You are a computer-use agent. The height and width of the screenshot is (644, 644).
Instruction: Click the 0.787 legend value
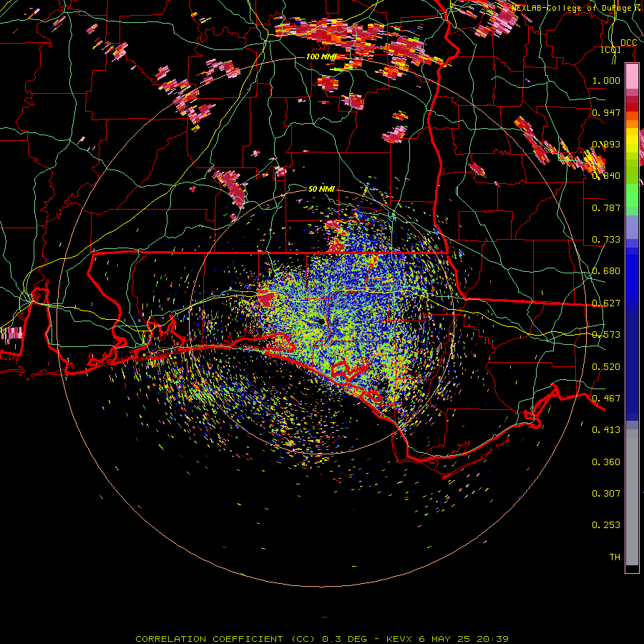pos(606,208)
